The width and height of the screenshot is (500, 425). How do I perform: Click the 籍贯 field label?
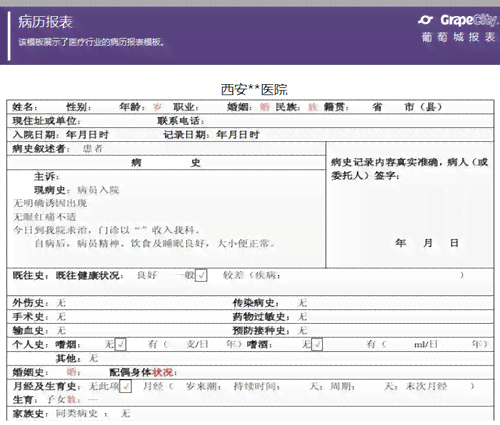336,107
